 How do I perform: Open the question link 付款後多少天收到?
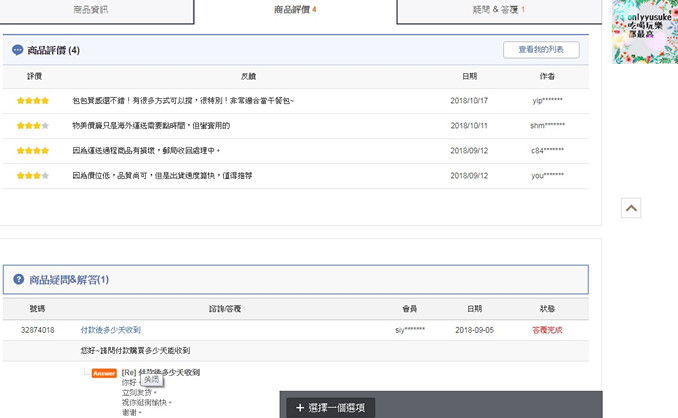[x=111, y=330]
